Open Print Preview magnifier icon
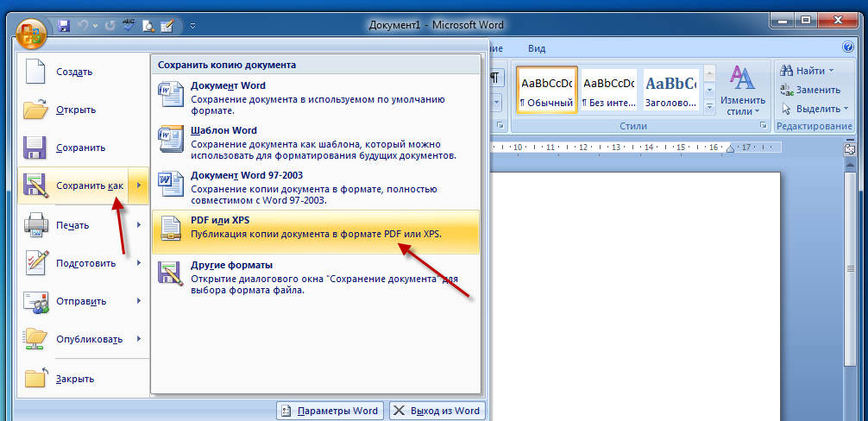Screen dimensions: 868x421 click(148, 25)
